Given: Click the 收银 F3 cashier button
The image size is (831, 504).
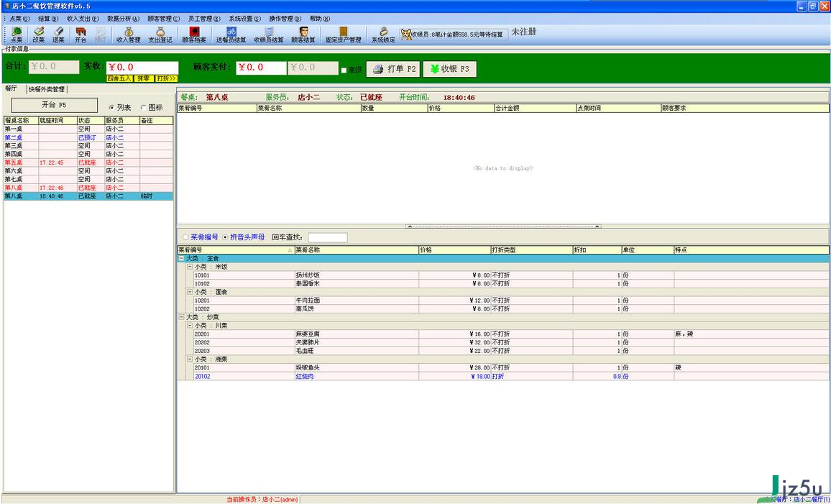Looking at the screenshot, I should (449, 70).
